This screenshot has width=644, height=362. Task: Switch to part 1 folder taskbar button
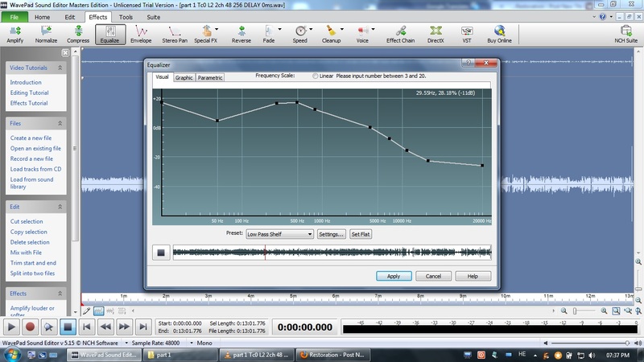pos(180,355)
